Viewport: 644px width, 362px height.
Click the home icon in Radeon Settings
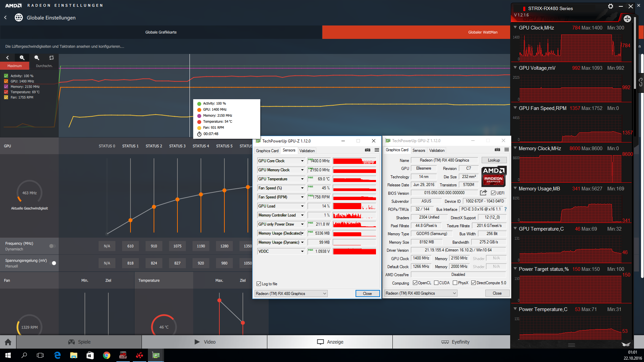[8, 342]
